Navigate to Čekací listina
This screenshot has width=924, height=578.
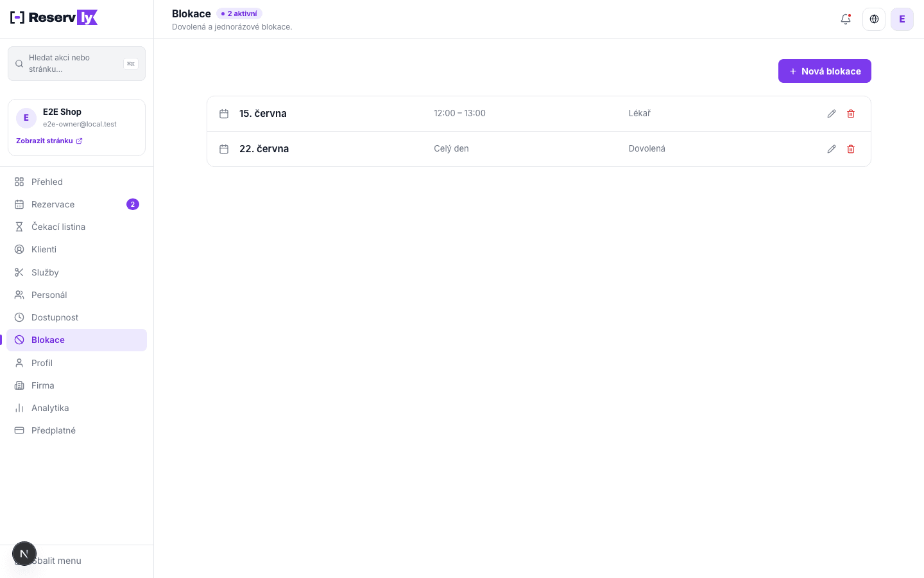pos(76,227)
